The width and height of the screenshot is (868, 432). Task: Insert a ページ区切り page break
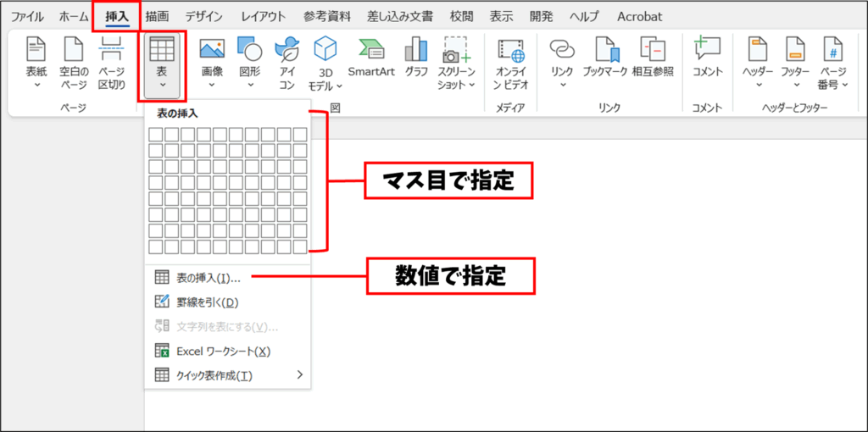click(112, 63)
